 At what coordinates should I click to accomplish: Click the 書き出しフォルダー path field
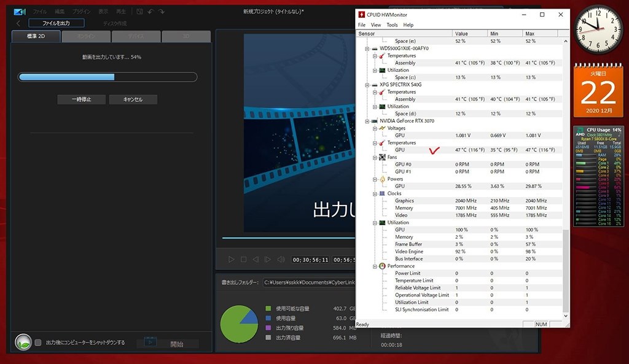(x=309, y=282)
